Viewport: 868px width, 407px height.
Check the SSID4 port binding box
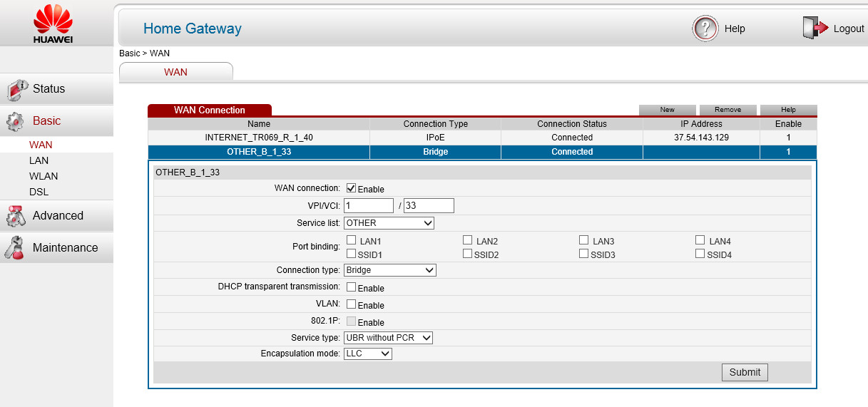coord(700,254)
